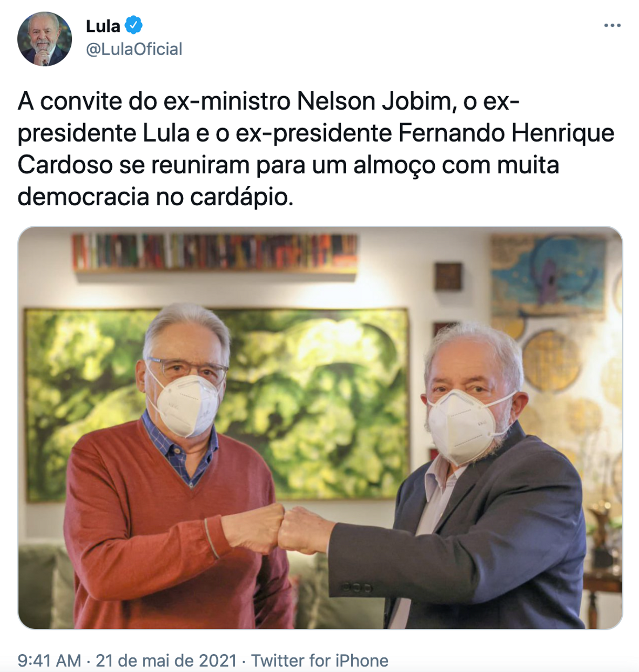This screenshot has width=639, height=672.
Task: Click the word "democracia" in tweet
Action: [x=83, y=197]
